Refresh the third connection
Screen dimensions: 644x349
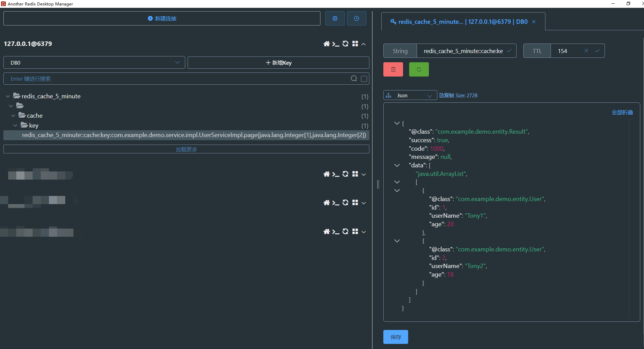point(345,202)
